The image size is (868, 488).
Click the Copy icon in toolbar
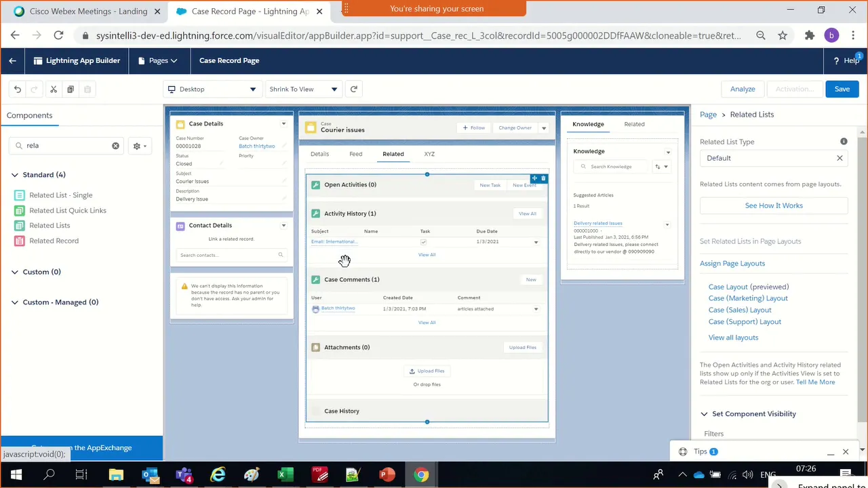coord(70,89)
